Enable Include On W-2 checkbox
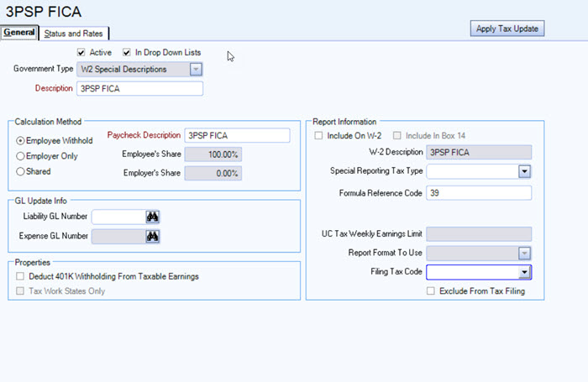Screen dimensions: 588x382 tap(318, 135)
